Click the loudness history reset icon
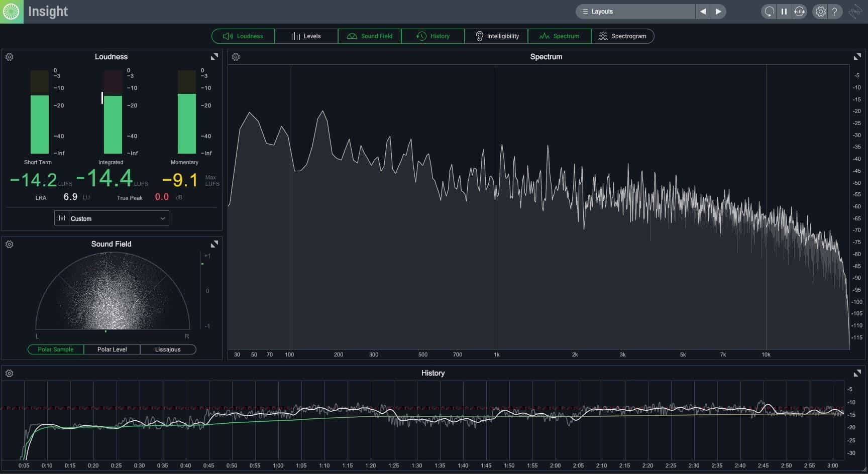The width and height of the screenshot is (868, 474). (799, 12)
